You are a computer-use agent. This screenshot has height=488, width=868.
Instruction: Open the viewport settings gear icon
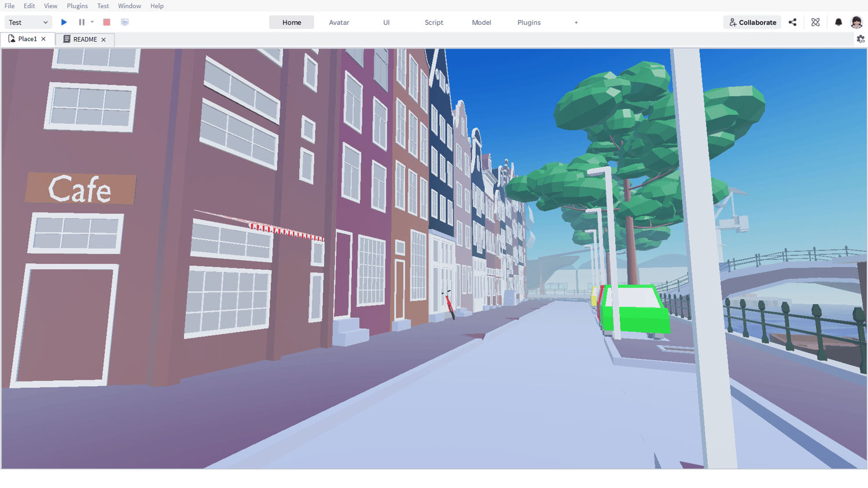tap(860, 39)
